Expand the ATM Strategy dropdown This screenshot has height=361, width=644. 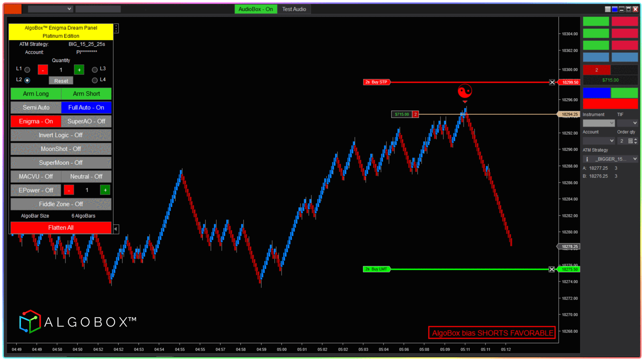635,159
